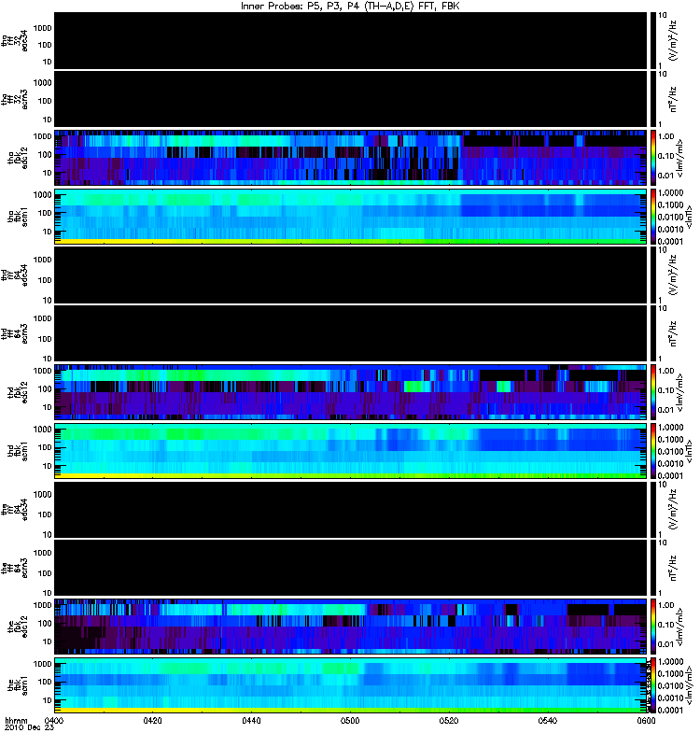700x747 pixels.
Task: Click inside the empty the fff scm3 panel
Action: click(351, 568)
